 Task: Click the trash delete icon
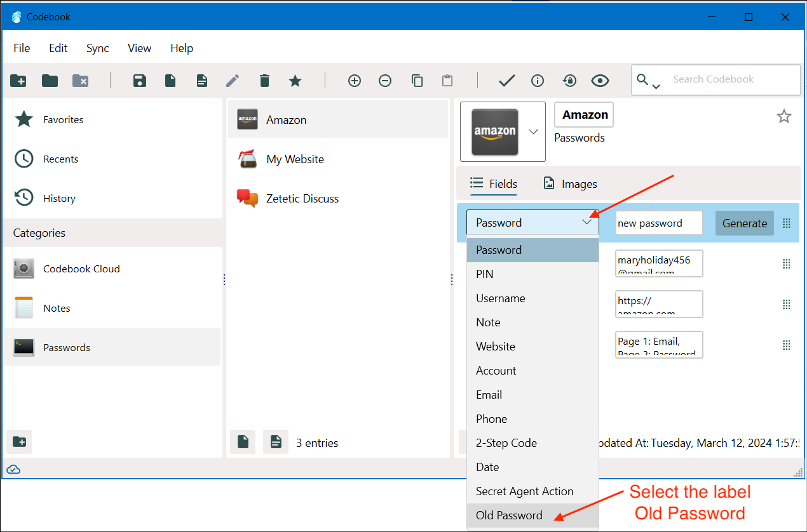point(264,81)
